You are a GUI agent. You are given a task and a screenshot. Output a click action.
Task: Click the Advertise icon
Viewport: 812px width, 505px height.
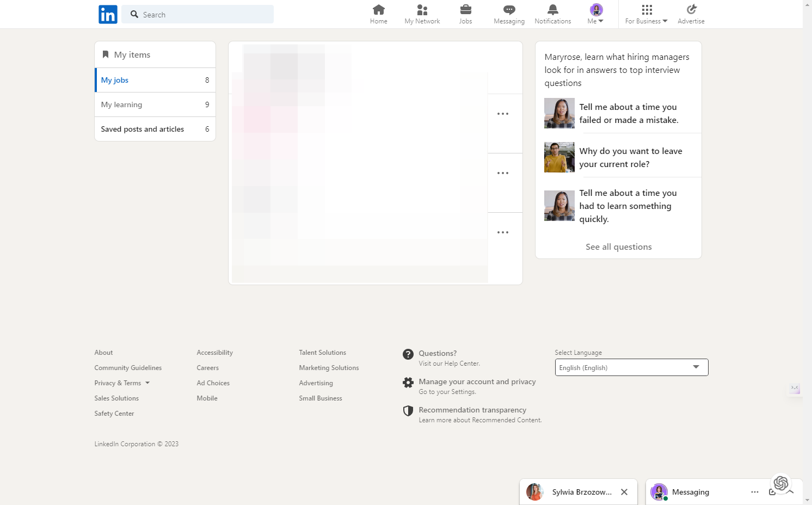pyautogui.click(x=691, y=9)
